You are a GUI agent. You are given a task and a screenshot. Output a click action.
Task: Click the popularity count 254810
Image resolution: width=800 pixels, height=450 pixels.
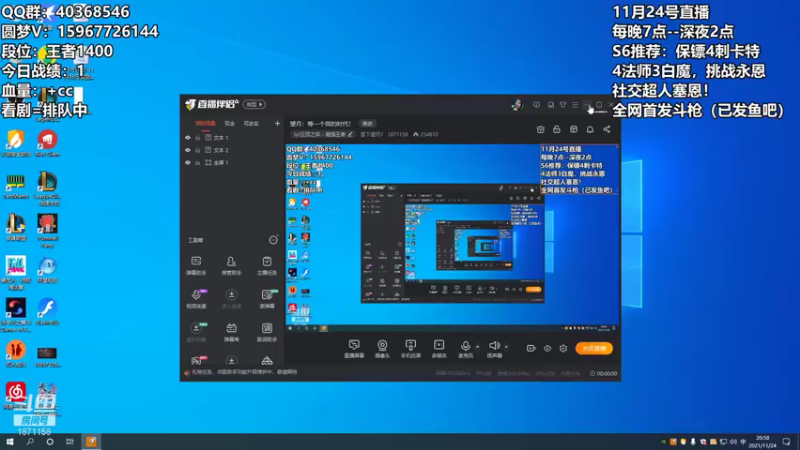pos(429,135)
